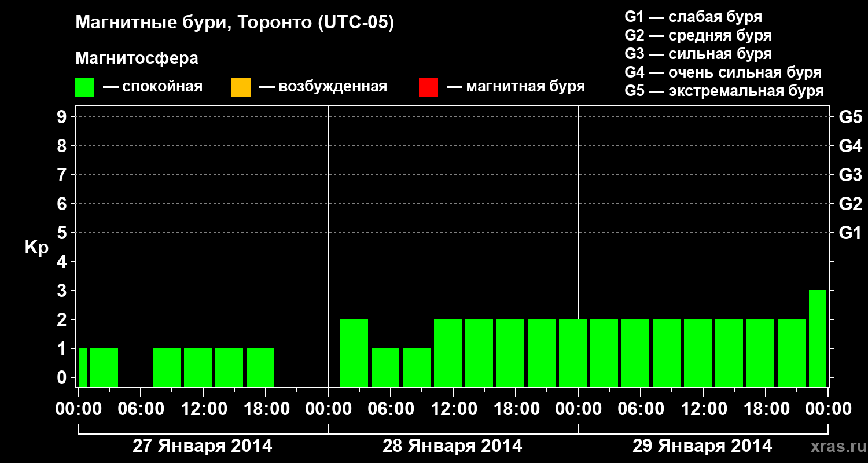Image resolution: width=868 pixels, height=463 pixels.
Task: Click the orange excited magnetosphere swatch
Action: 241,87
